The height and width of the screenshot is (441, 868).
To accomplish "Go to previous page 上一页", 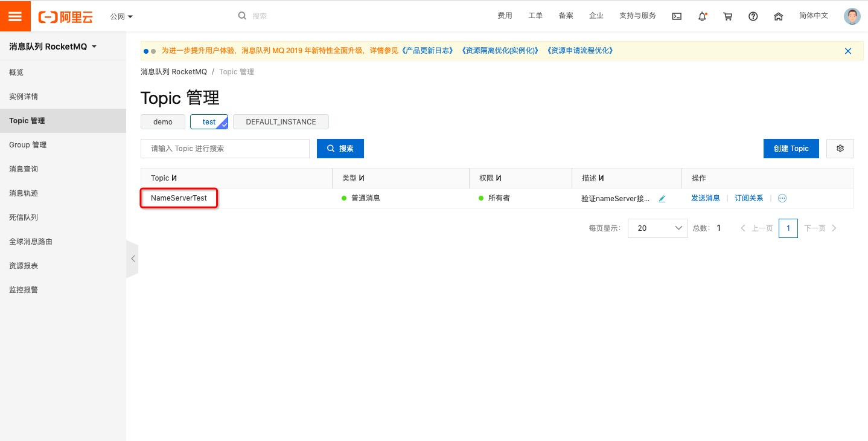I will pos(756,228).
